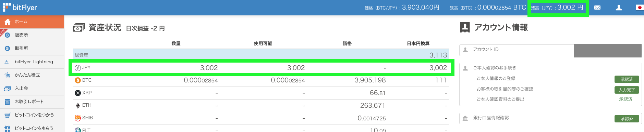644x132 pixels.
Task: Click the bitFlyer logo
Action: pyautogui.click(x=20, y=7)
